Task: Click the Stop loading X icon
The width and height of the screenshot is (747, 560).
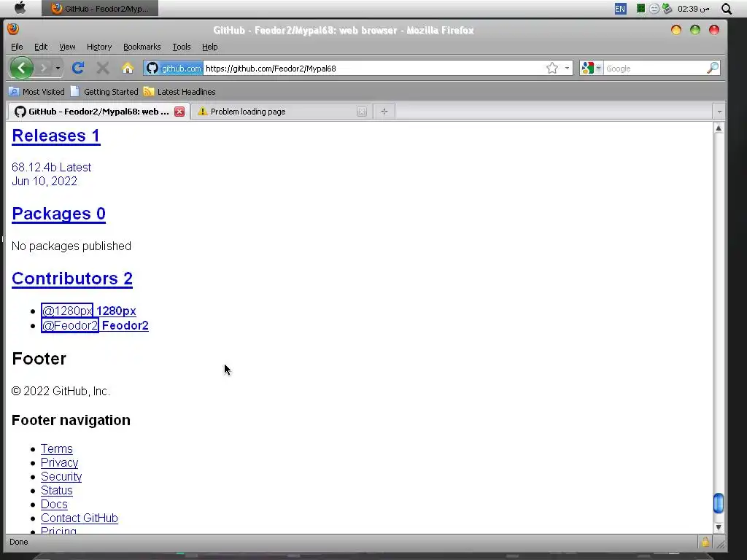Action: click(x=102, y=68)
